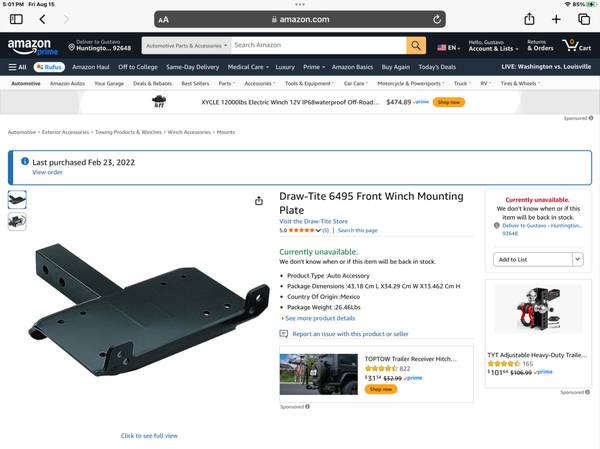This screenshot has width=600, height=449.
Task: Select the second product image thumbnail
Action: tap(17, 222)
